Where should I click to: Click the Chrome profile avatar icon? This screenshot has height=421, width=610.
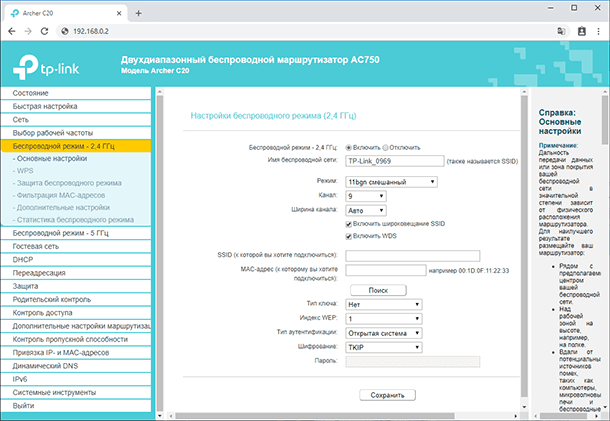[576, 31]
